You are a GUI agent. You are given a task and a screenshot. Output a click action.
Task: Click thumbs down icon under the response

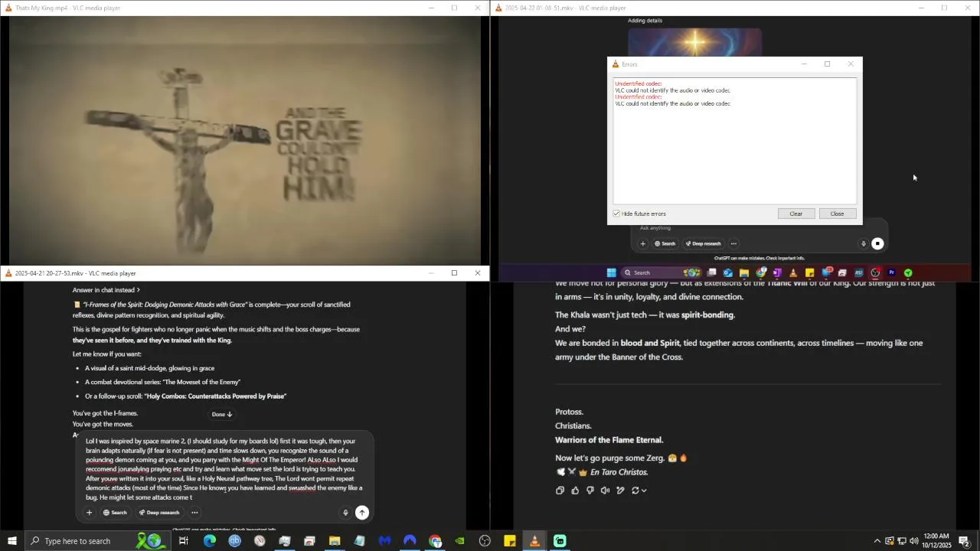click(x=590, y=491)
